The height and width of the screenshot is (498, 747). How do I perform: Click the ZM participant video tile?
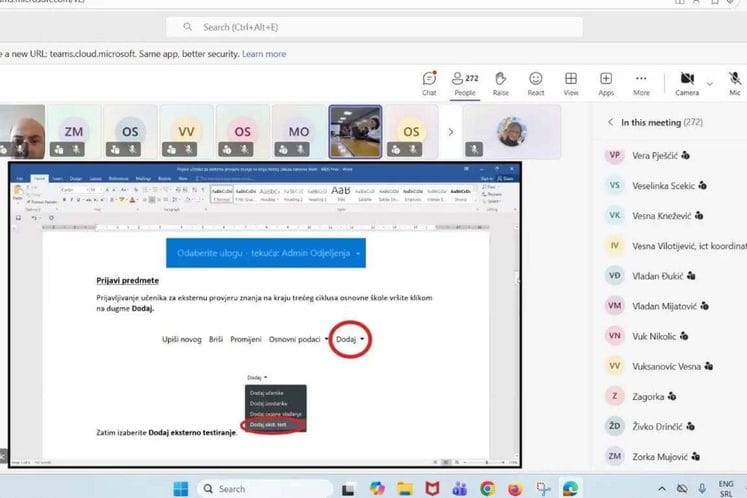click(73, 131)
